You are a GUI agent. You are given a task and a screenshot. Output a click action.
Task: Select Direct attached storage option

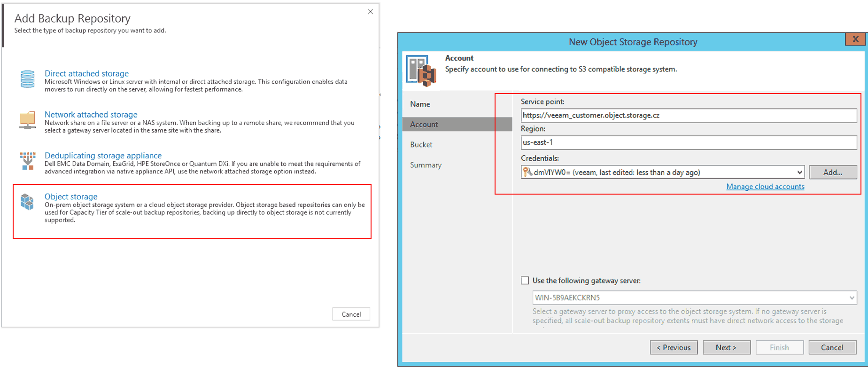pyautogui.click(x=86, y=73)
